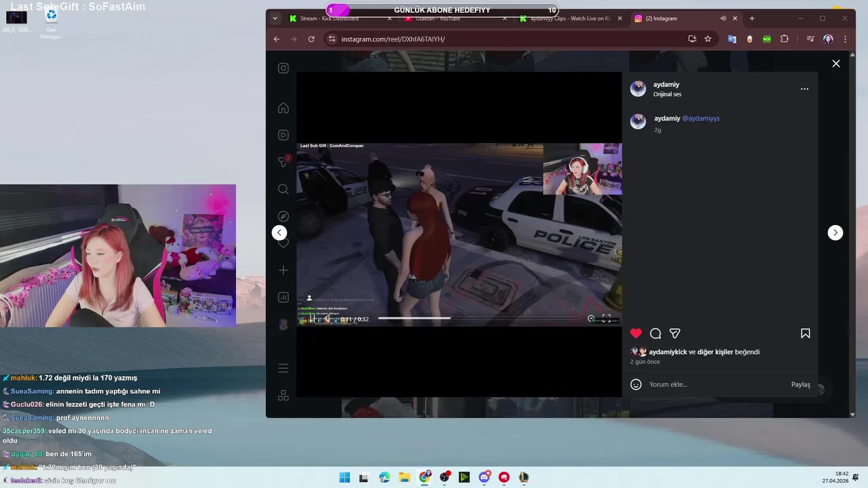Open Instagram search from the sidebar
868x488 pixels.
283,189
